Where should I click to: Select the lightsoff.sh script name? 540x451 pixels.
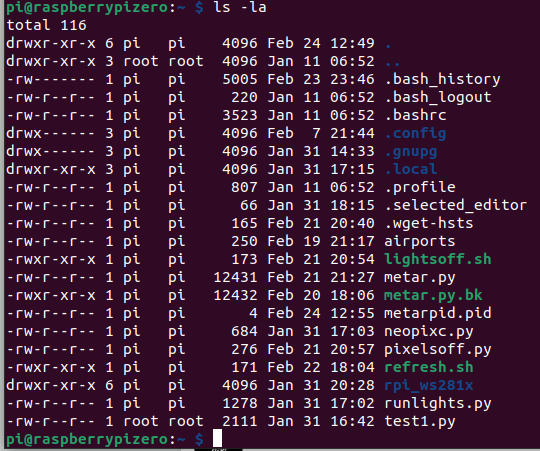[x=438, y=259]
